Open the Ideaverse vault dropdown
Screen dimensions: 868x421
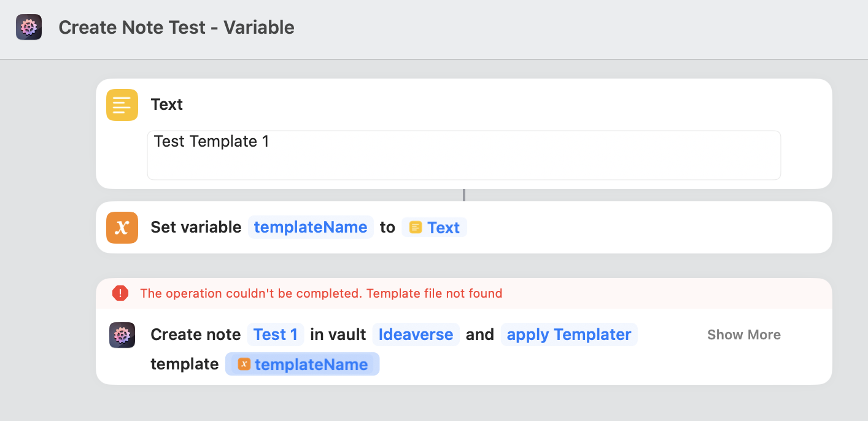(416, 334)
